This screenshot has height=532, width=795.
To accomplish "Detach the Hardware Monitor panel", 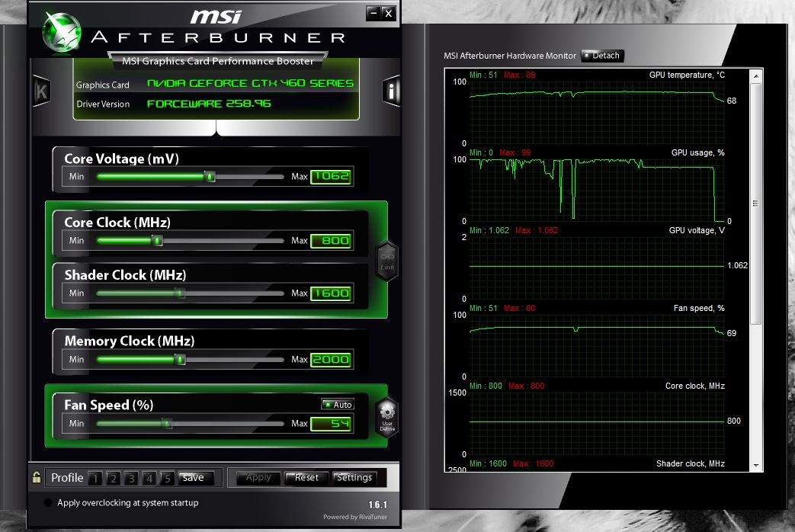I will [x=602, y=56].
